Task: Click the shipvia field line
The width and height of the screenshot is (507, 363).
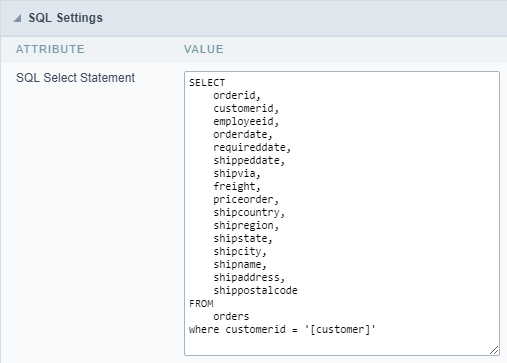Action: [237, 174]
